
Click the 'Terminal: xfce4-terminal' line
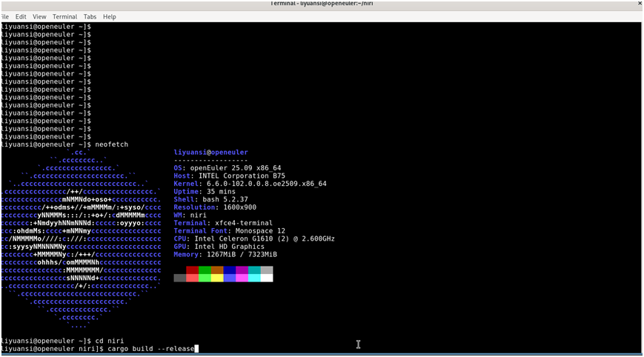[223, 223]
